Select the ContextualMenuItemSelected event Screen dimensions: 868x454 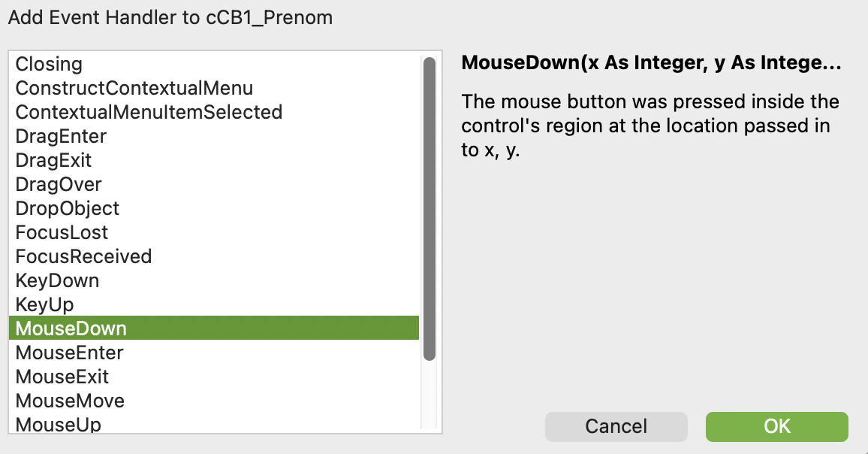pyautogui.click(x=149, y=113)
